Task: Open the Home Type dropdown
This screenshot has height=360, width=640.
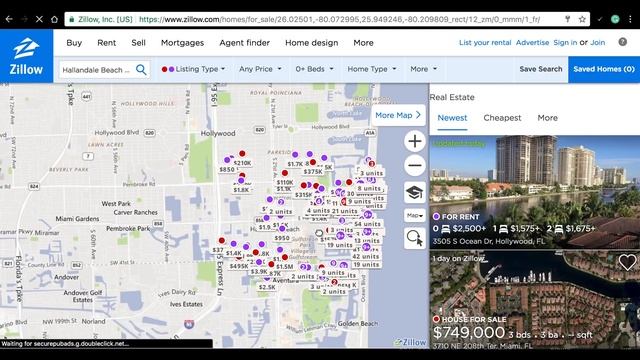Action: 372,69
